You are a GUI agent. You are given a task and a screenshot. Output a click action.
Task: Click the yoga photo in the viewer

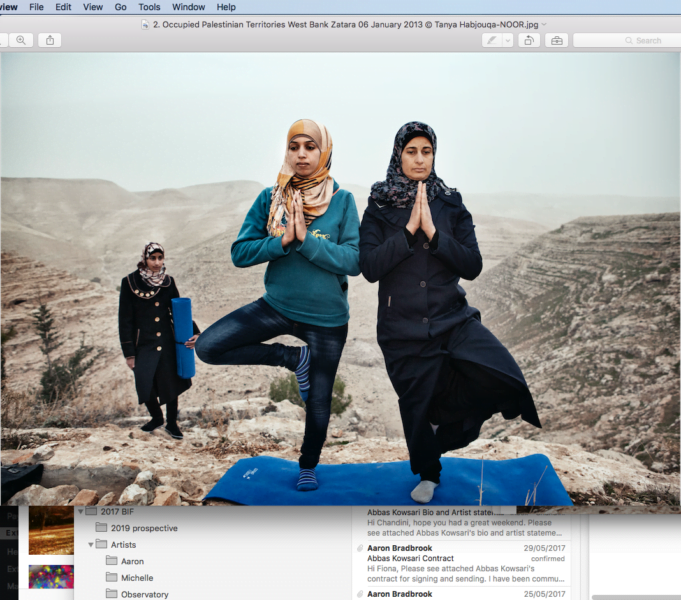340,280
